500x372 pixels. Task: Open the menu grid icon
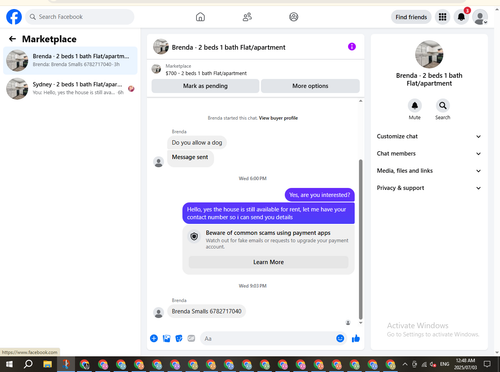(442, 17)
